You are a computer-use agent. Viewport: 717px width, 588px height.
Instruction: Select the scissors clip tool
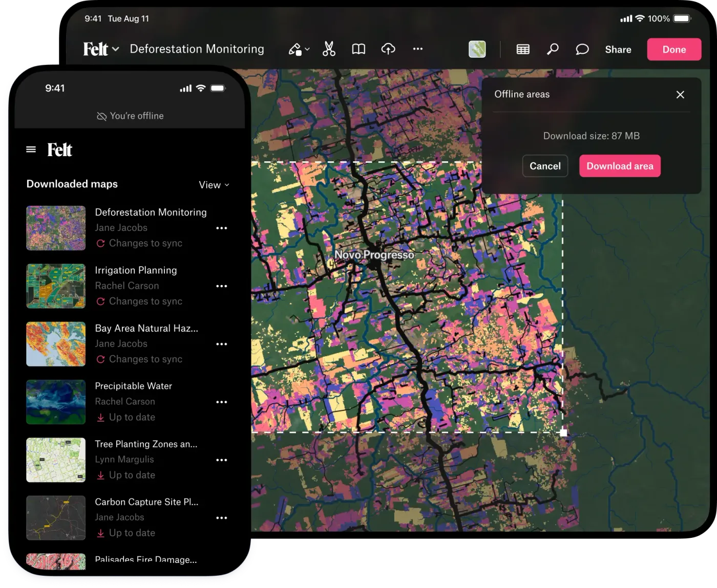[329, 49]
